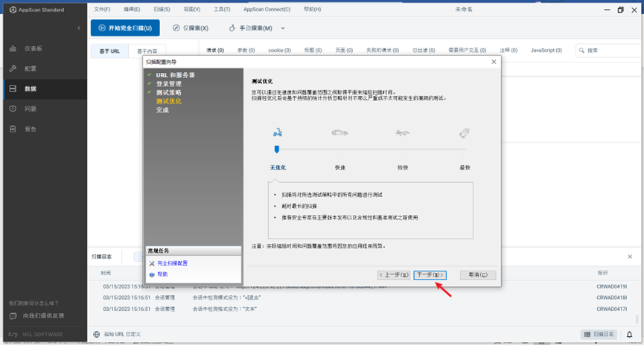The width and height of the screenshot is (644, 345).
Task: Set the slider to the Fast tick mark
Action: coord(339,154)
